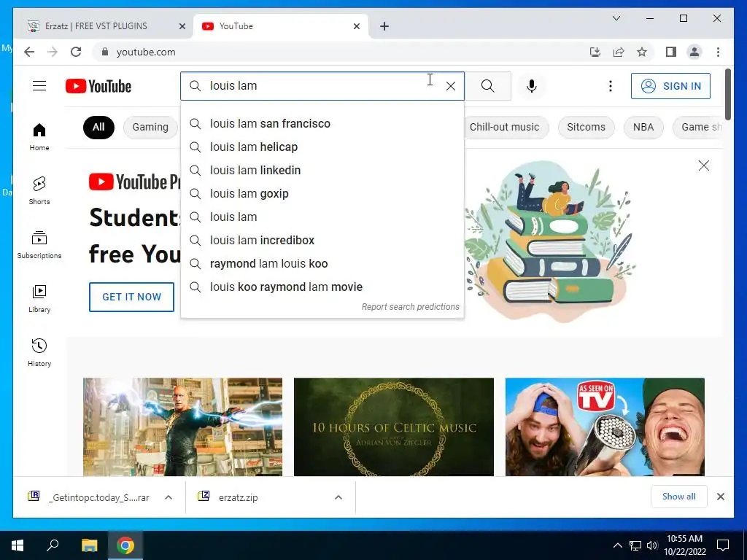Screen dimensions: 747x560
Task: Click the YouTube logo
Action: coord(98,86)
